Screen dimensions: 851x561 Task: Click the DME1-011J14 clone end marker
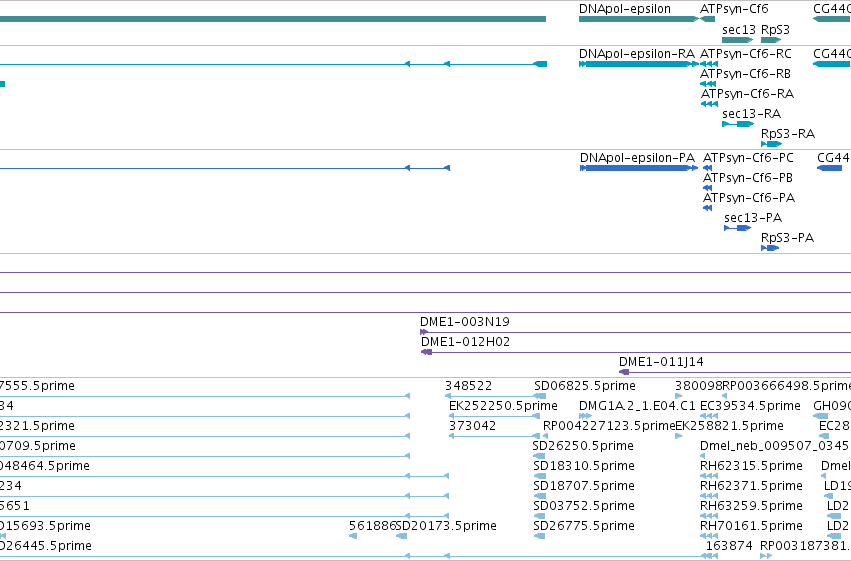pos(624,372)
